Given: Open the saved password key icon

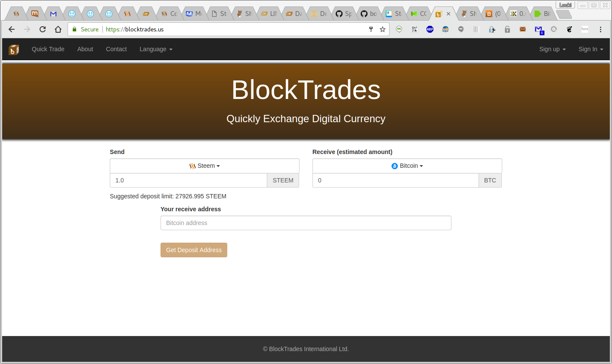Looking at the screenshot, I should tap(371, 29).
